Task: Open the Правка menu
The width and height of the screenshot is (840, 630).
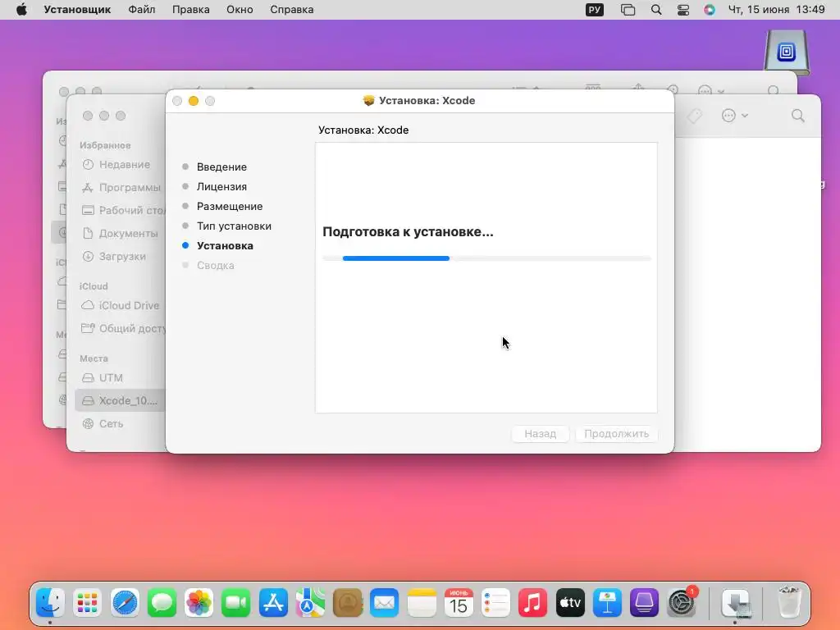Action: click(190, 10)
